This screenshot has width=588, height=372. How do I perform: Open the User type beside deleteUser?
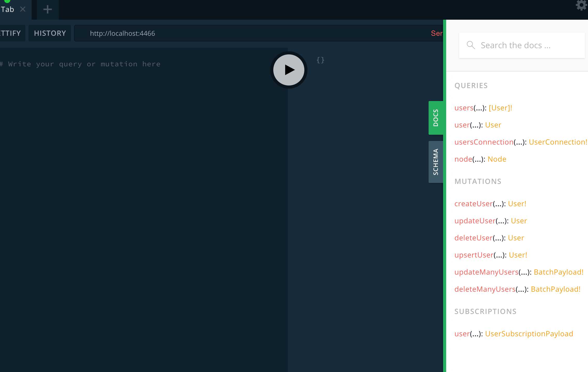click(x=516, y=238)
